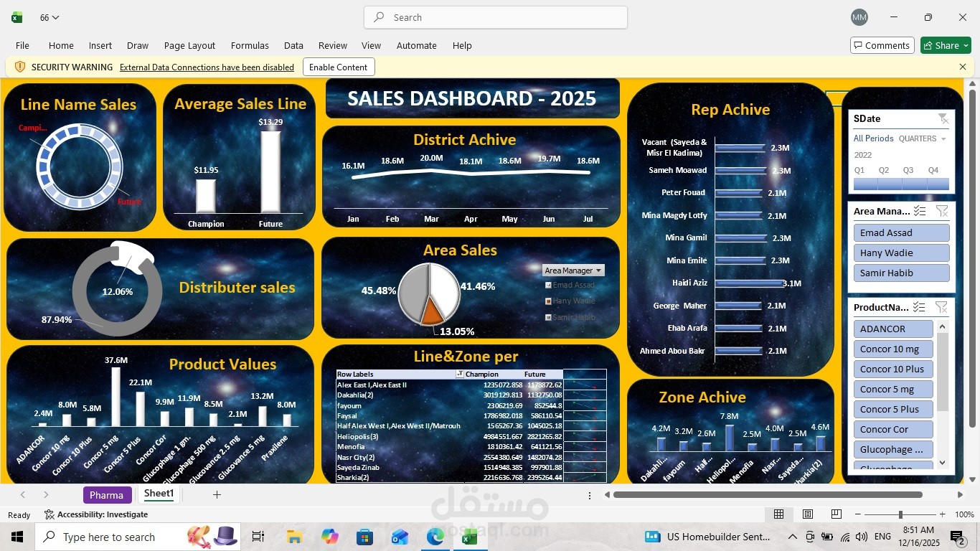
Task: Clear filter on ProductName slicer
Action: pyautogui.click(x=941, y=307)
